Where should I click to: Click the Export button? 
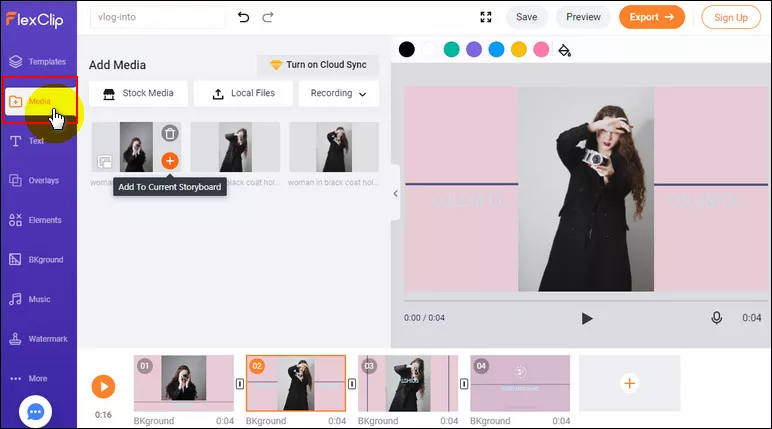651,17
